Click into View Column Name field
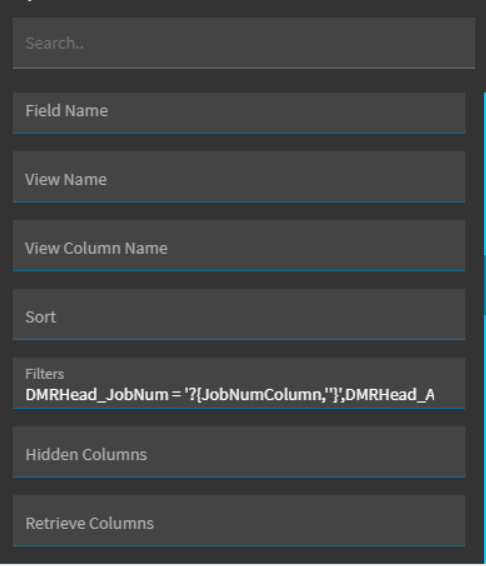 (239, 245)
